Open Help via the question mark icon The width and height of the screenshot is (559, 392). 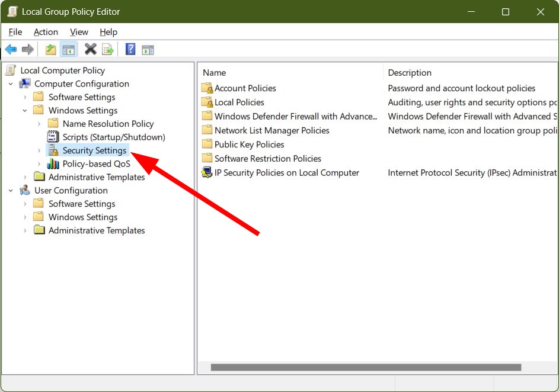coord(130,49)
